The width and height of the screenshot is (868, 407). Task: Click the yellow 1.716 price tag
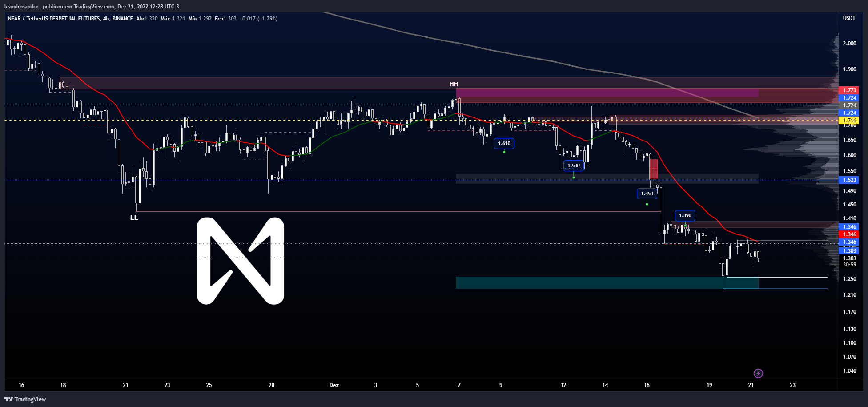(x=849, y=121)
